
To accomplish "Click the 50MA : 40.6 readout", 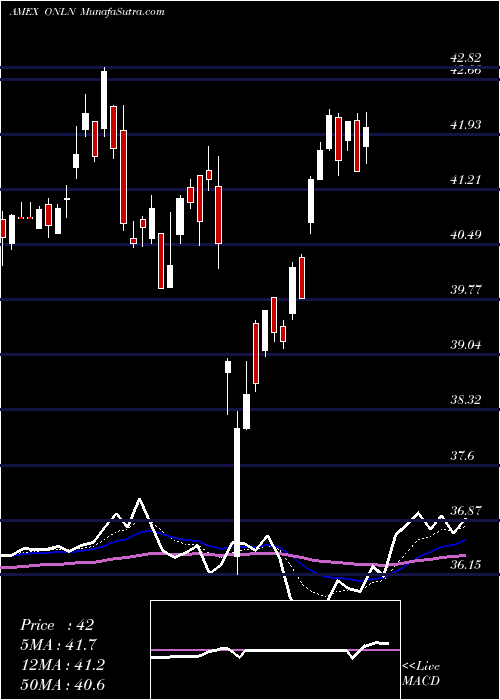I will [62, 684].
